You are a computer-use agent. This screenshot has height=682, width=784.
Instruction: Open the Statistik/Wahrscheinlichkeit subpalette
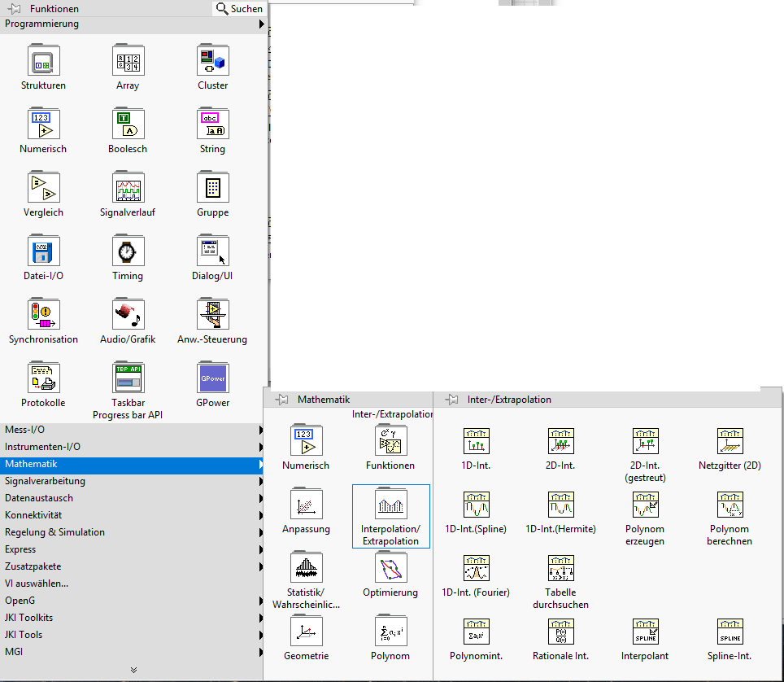(x=307, y=568)
